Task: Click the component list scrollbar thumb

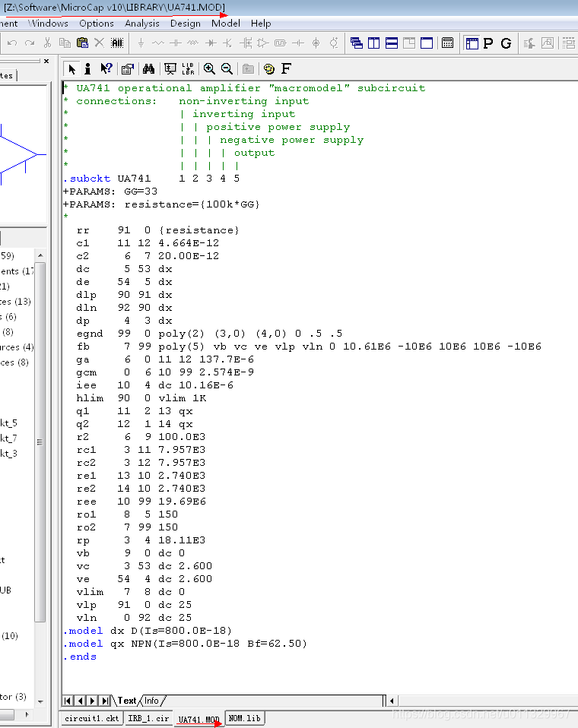Action: point(40,442)
